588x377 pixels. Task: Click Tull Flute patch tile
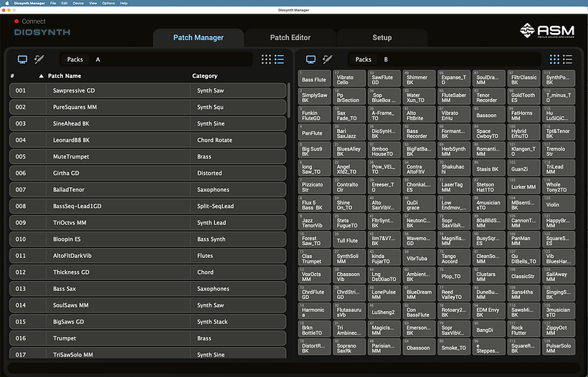[x=349, y=239]
